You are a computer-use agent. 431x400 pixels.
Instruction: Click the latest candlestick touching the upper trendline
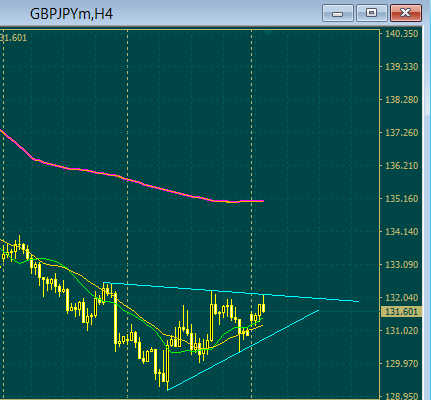(x=264, y=304)
